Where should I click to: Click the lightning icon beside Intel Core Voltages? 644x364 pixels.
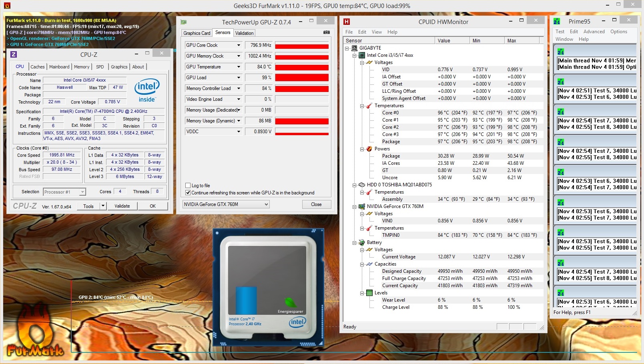click(369, 62)
